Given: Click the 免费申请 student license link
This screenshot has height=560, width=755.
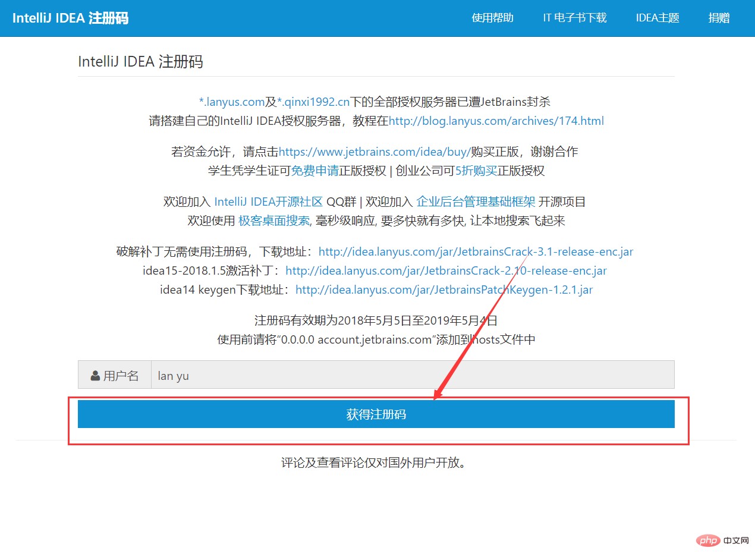Looking at the screenshot, I should coord(314,171).
